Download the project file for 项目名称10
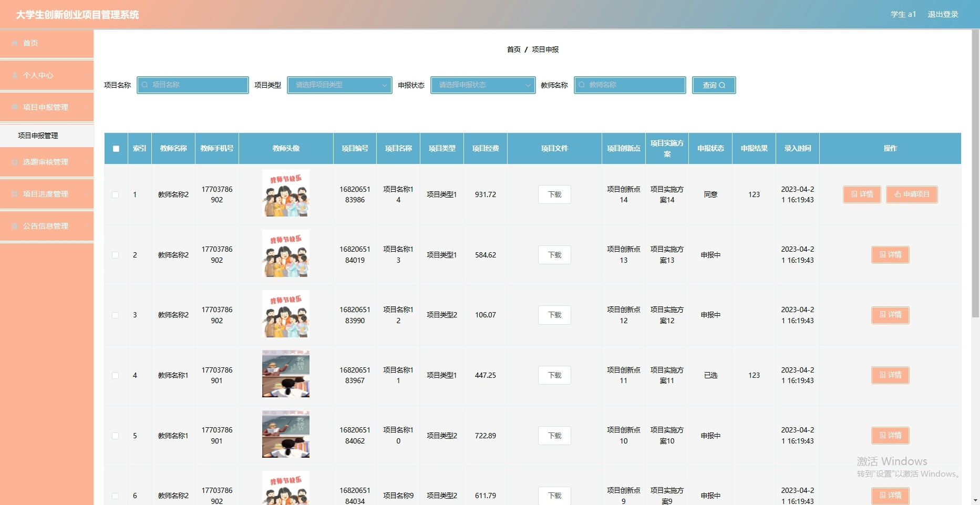980x505 pixels. [554, 436]
